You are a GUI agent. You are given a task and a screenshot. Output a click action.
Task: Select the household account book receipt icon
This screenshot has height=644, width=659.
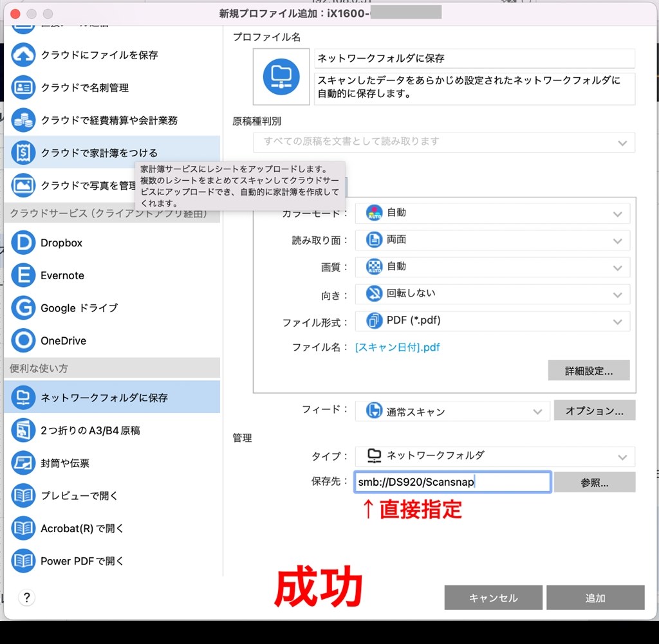coord(23,152)
